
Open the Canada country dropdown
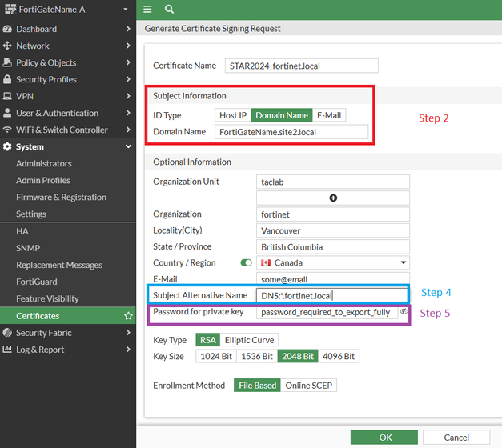coord(404,262)
